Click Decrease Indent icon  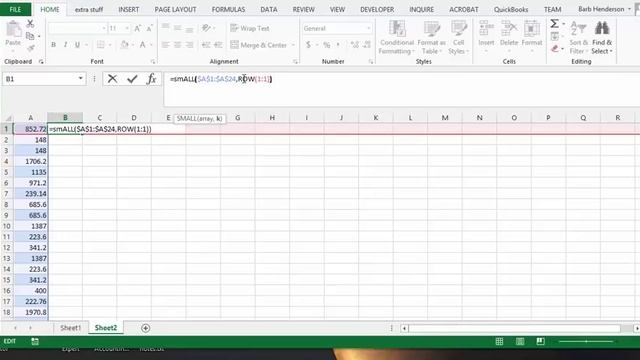pos(206,45)
